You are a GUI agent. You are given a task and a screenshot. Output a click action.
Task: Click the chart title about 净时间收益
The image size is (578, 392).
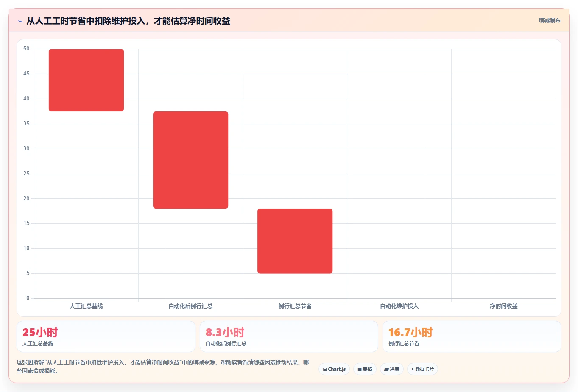[x=128, y=21]
